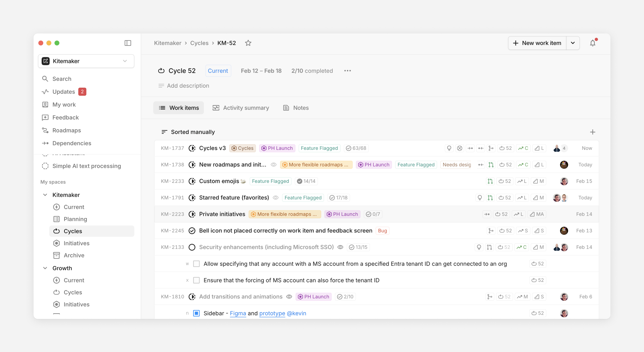The height and width of the screenshot is (352, 644).
Task: Open the notifications bell
Action: coord(592,43)
